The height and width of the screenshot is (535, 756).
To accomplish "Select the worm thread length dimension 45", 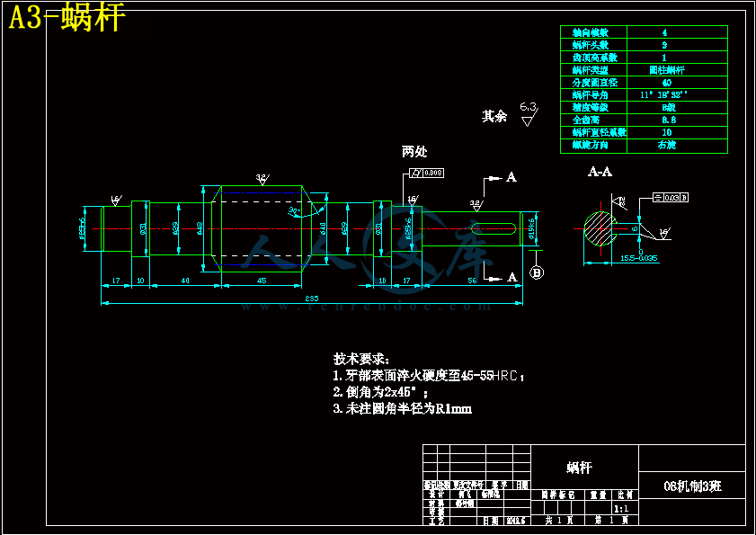I will point(262,281).
